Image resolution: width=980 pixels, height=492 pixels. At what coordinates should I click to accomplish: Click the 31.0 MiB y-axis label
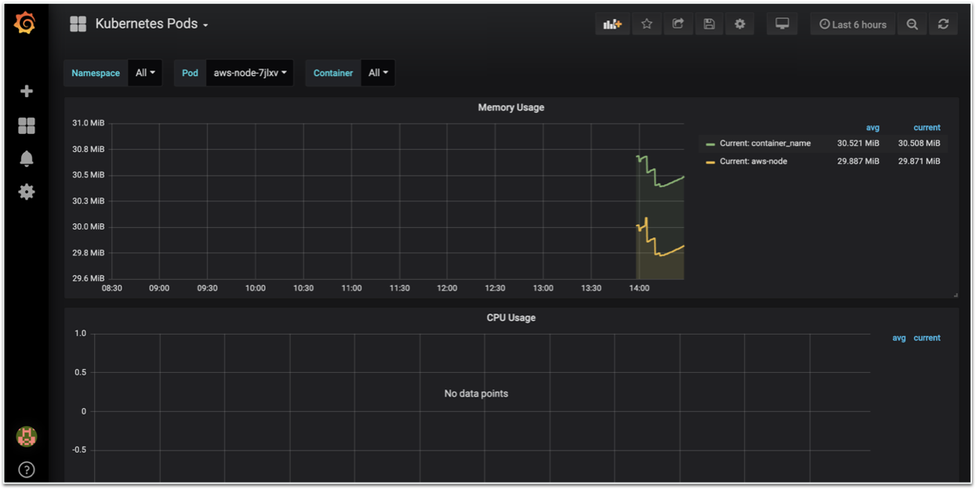click(88, 123)
